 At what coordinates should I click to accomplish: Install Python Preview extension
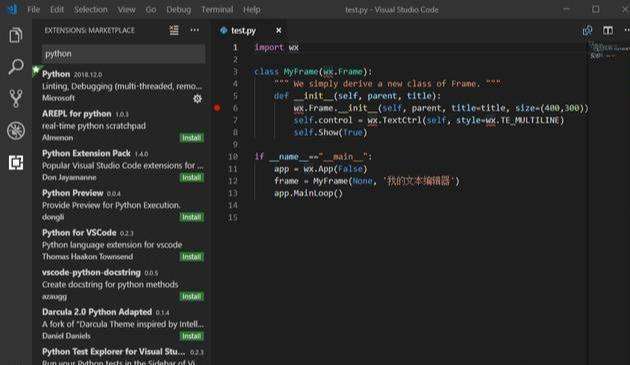(x=191, y=217)
